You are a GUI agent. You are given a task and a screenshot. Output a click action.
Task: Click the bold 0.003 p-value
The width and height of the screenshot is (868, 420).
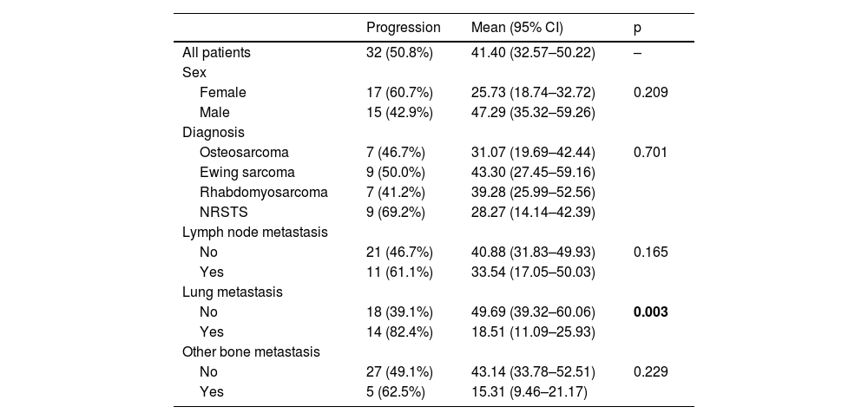coord(651,312)
